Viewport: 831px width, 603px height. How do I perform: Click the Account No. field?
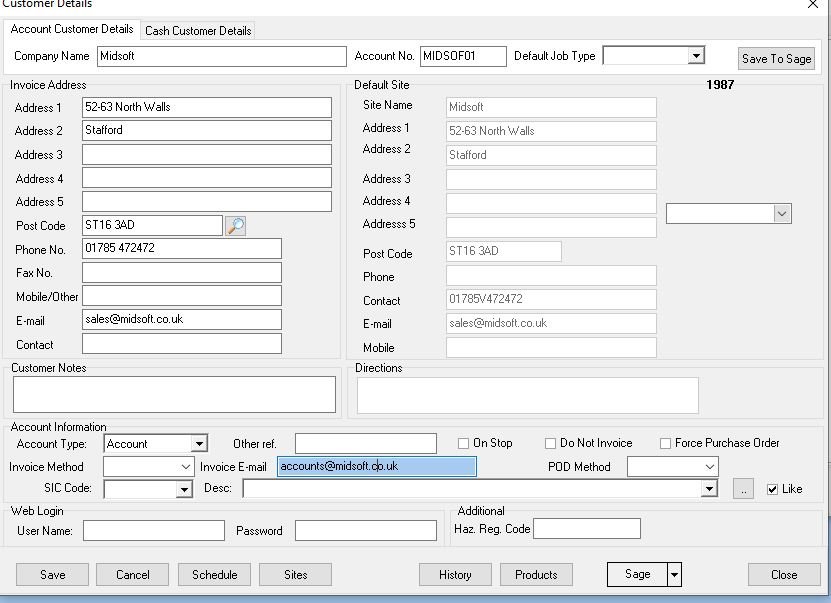463,56
